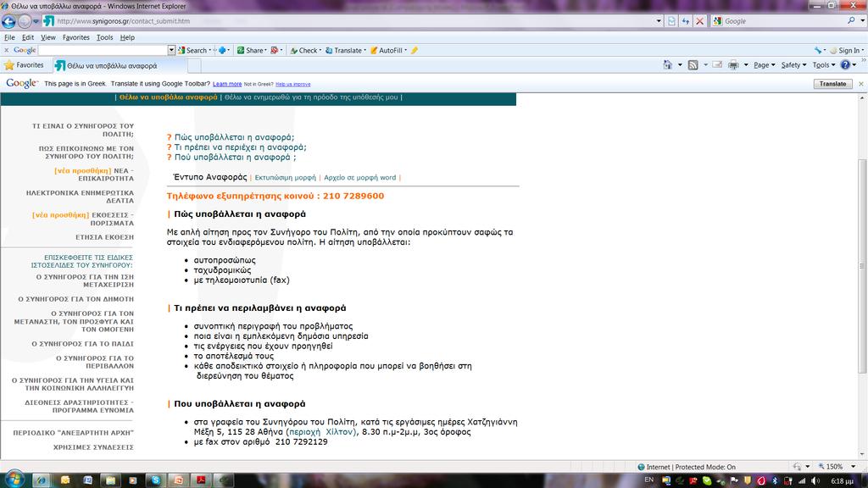
Task: Click the RSS feeds icon
Action: 693,64
